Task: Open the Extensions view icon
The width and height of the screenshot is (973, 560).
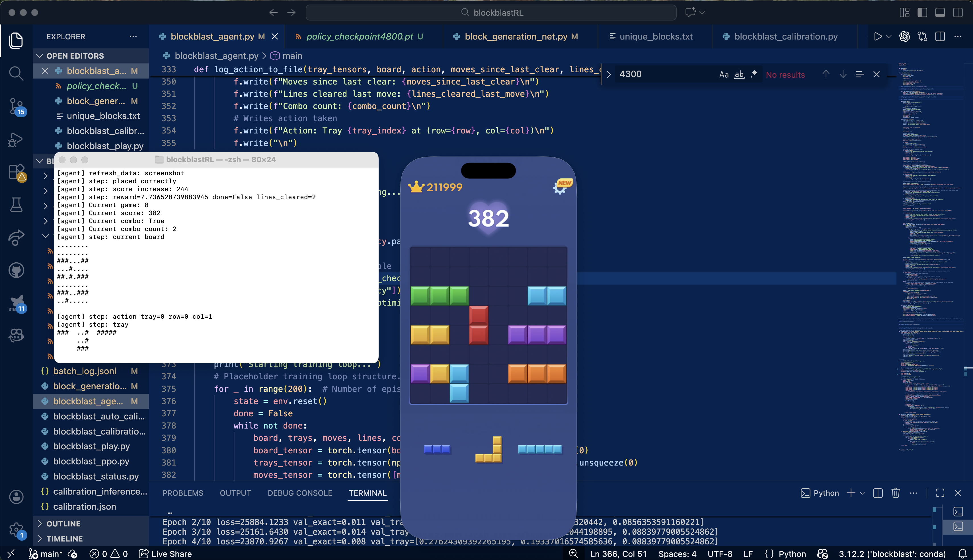Action: pos(16,172)
